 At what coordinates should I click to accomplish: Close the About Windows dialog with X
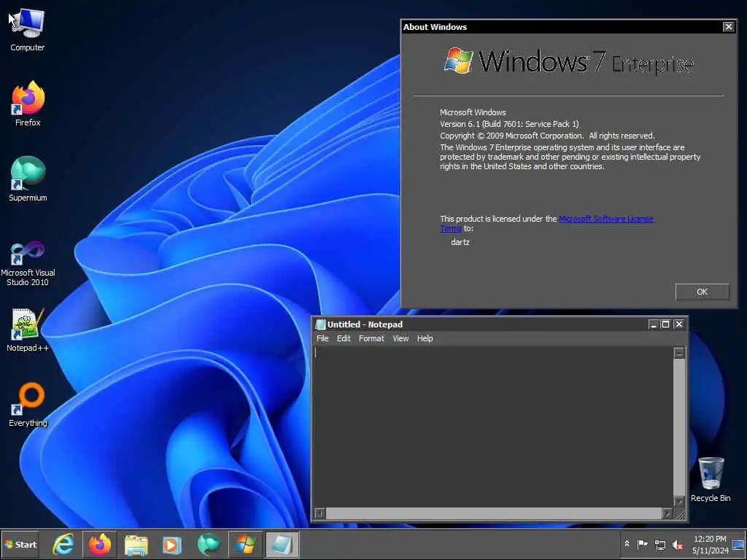[728, 27]
